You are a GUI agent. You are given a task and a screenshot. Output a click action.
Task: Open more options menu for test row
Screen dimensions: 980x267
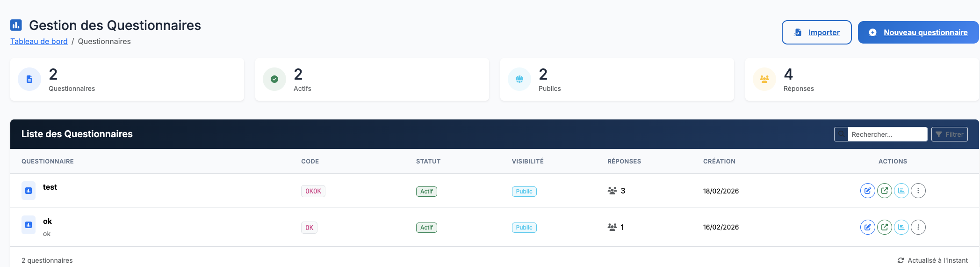coord(918,191)
